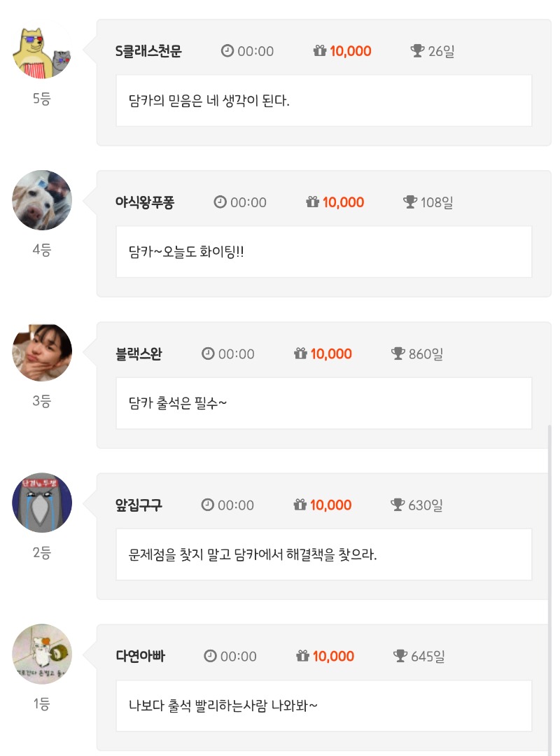This screenshot has width=560, height=756.
Task: Click the vertical scrollbar on the right
Action: pyautogui.click(x=549, y=588)
